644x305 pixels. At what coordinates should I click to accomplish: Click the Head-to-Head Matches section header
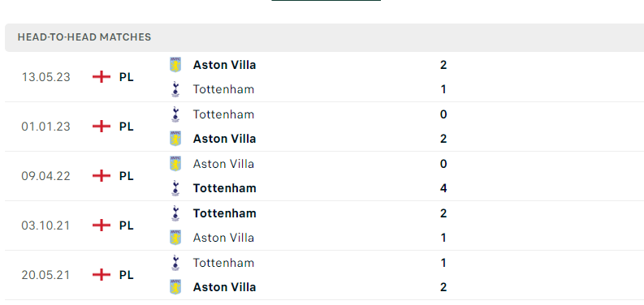[x=84, y=37]
